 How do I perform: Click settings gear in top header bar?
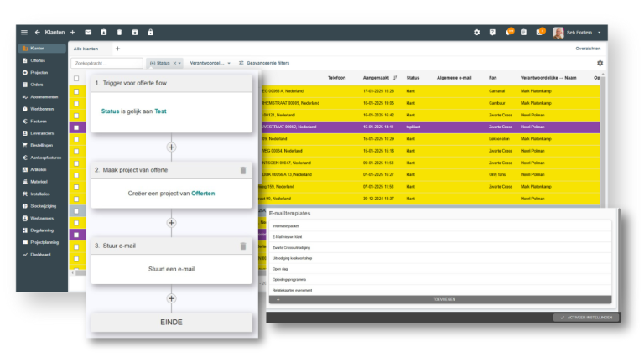476,32
